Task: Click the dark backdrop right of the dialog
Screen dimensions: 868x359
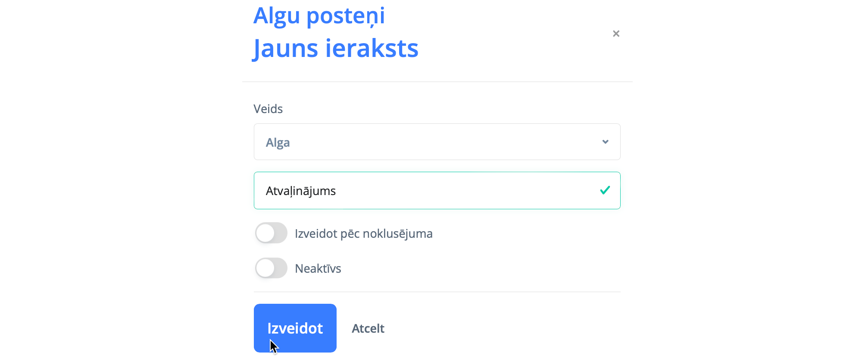Action: [x=750, y=179]
